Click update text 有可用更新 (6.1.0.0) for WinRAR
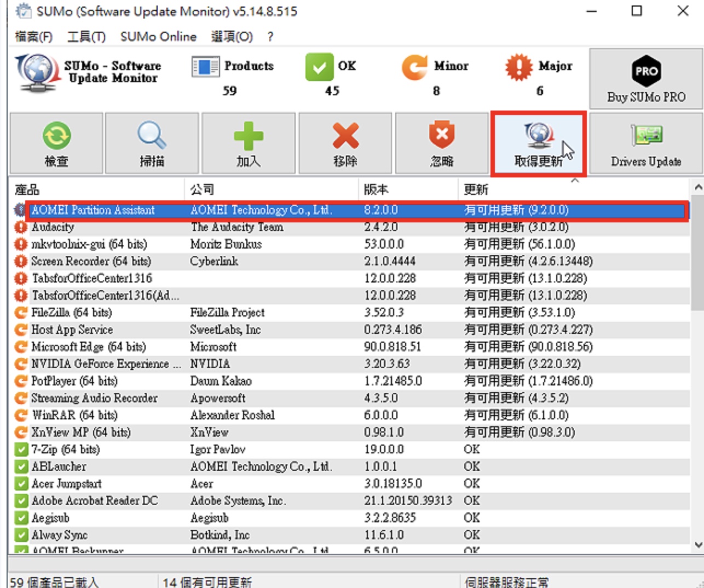Image resolution: width=704 pixels, height=588 pixels. (516, 415)
